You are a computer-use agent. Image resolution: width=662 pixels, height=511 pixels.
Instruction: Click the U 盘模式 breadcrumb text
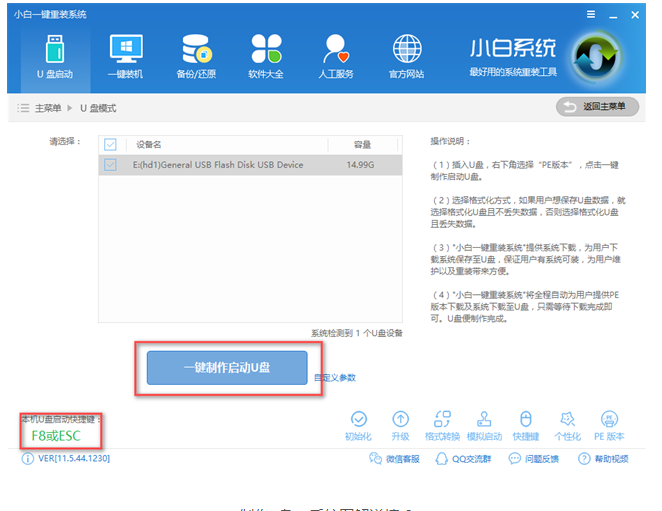pyautogui.click(x=98, y=108)
